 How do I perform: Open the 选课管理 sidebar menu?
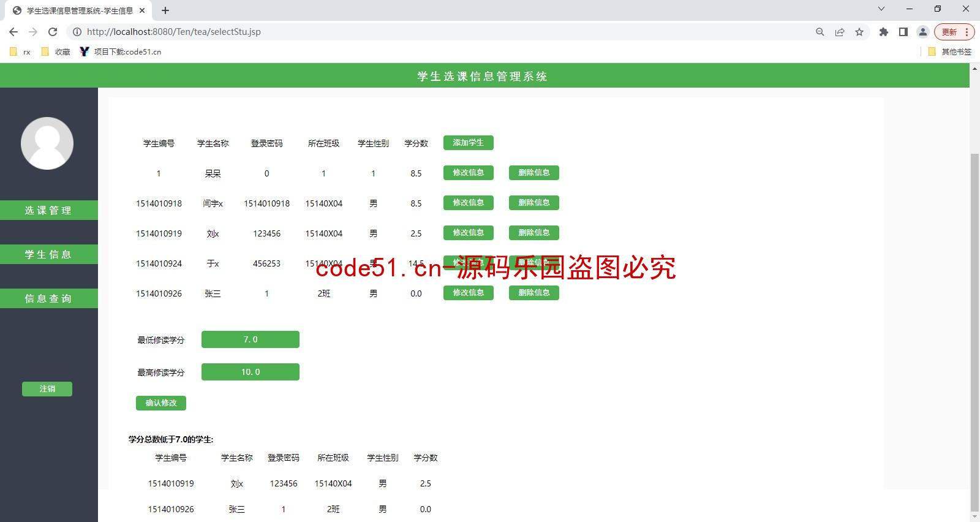pos(49,210)
